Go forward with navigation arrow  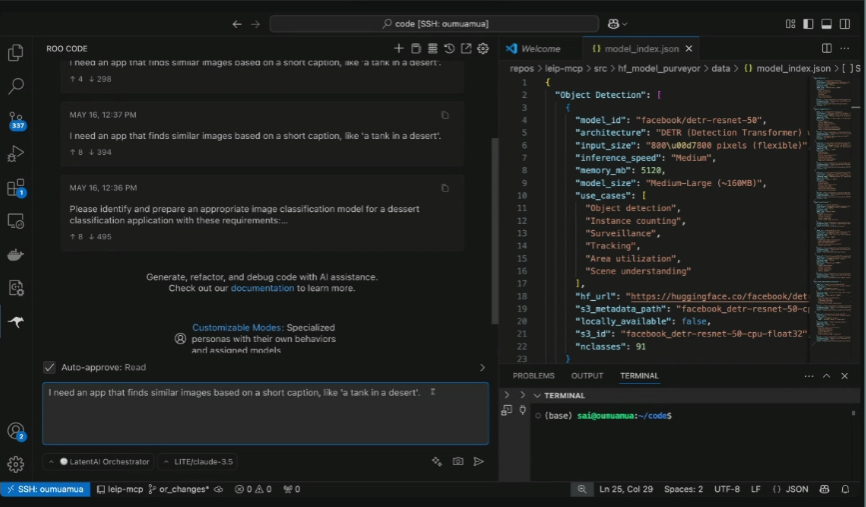[x=255, y=24]
